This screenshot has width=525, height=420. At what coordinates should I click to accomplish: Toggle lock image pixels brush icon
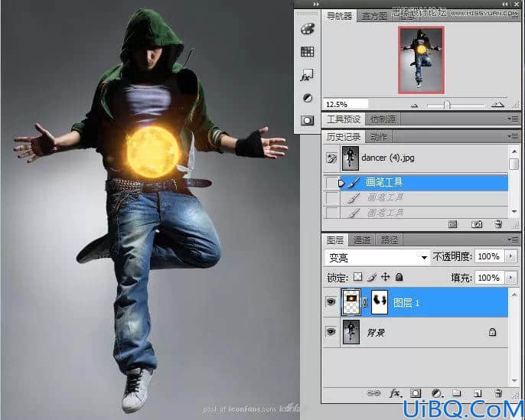pos(372,277)
